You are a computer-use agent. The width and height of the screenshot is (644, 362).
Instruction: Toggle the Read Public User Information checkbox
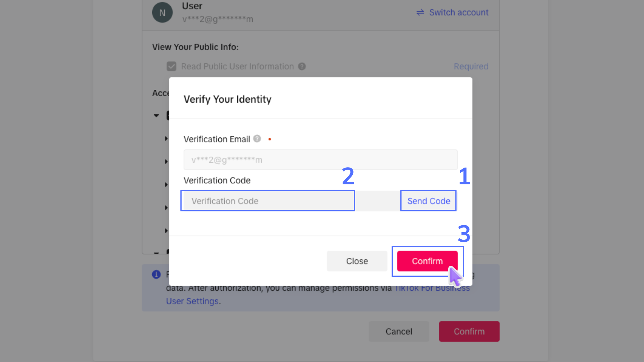pyautogui.click(x=171, y=66)
